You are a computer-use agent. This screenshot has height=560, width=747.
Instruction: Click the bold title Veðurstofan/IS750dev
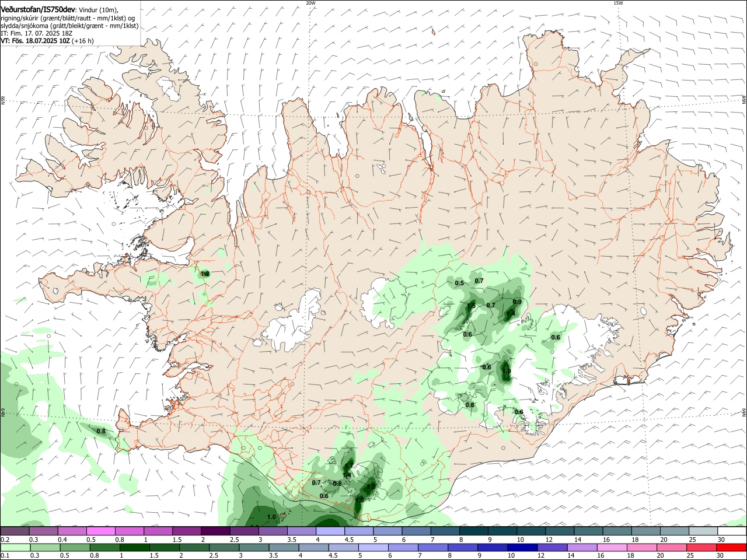[37, 9]
